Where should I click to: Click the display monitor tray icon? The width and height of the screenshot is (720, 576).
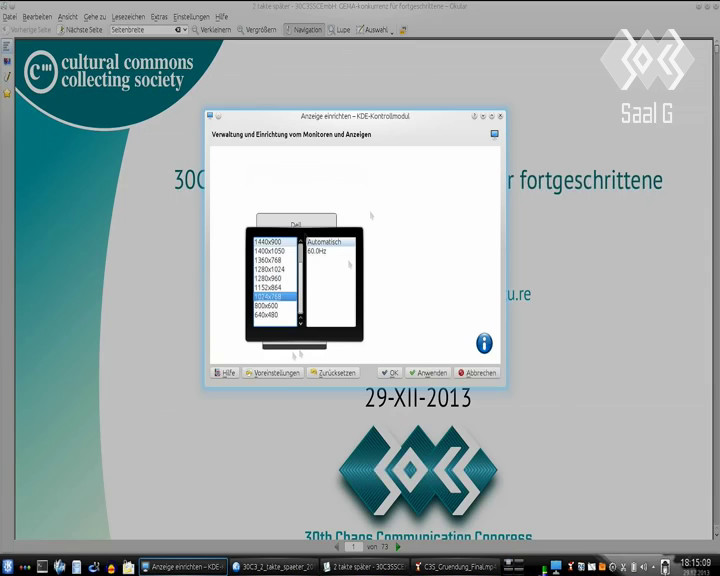[556, 567]
